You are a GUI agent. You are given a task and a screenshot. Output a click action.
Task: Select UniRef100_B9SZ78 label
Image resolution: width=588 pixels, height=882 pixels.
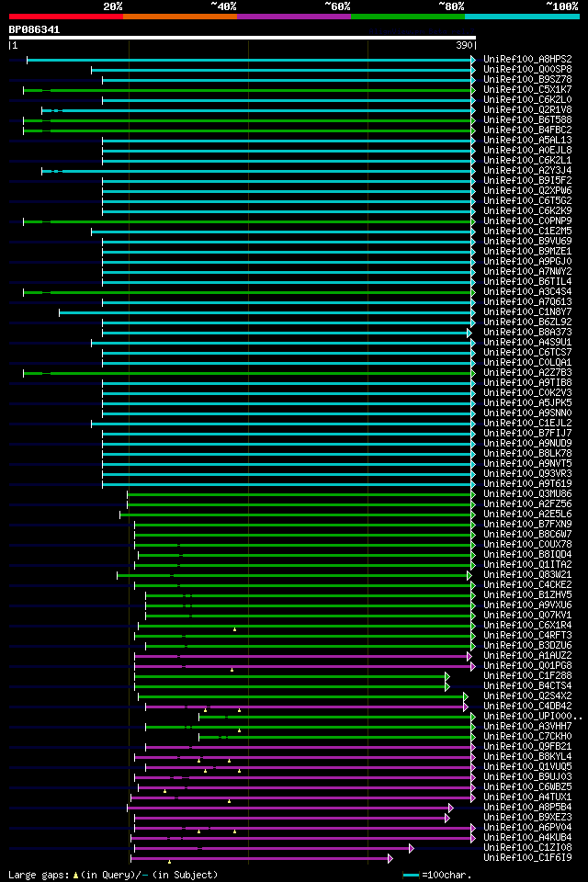[527, 79]
